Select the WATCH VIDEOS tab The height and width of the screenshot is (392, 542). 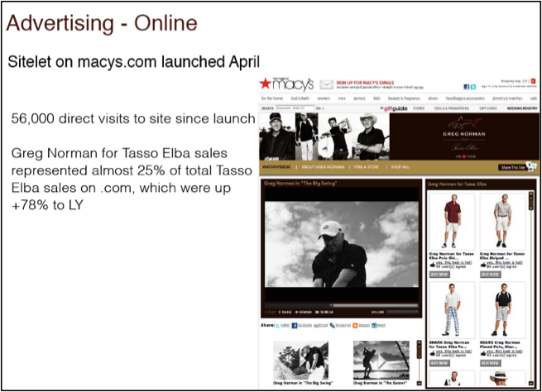pyautogui.click(x=276, y=167)
